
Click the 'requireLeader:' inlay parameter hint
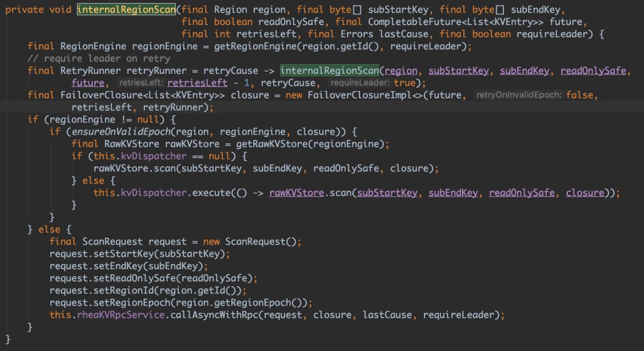(360, 83)
